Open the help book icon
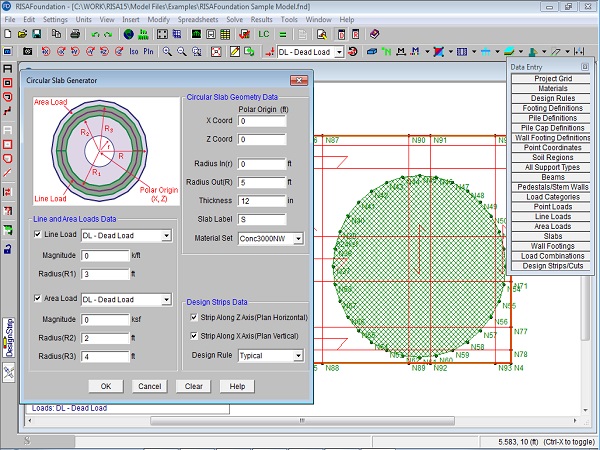 375,34
